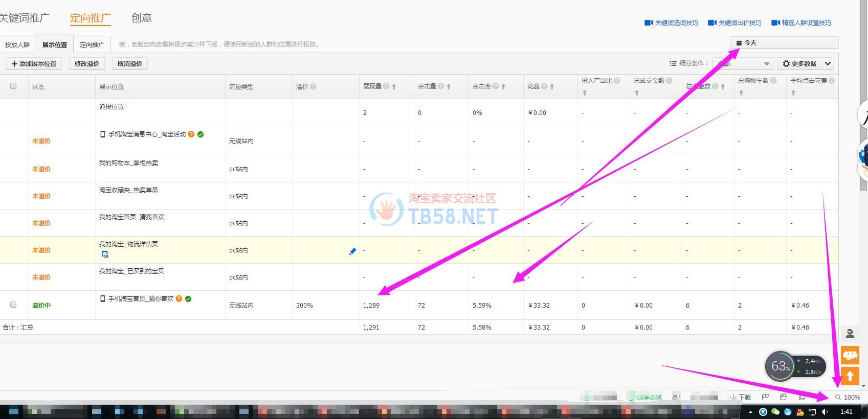Click help icon beside 展现量 header
The image size is (868, 419).
coord(386,86)
